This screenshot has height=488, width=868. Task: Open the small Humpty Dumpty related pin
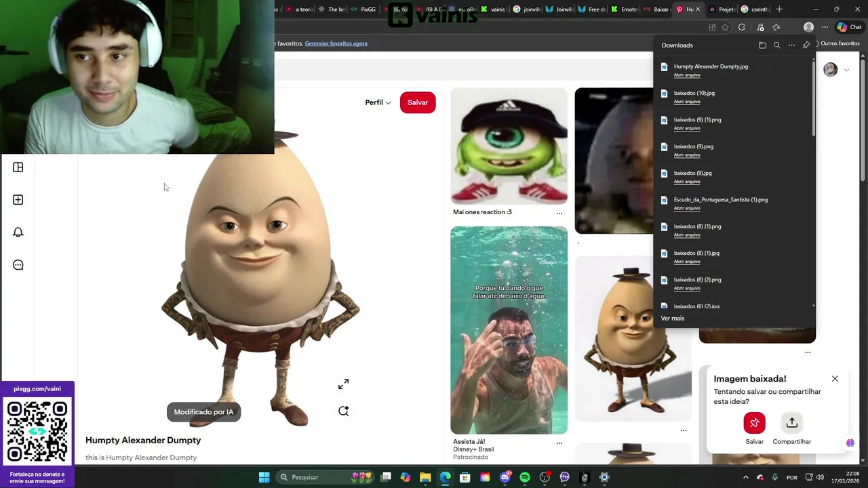[633, 339]
